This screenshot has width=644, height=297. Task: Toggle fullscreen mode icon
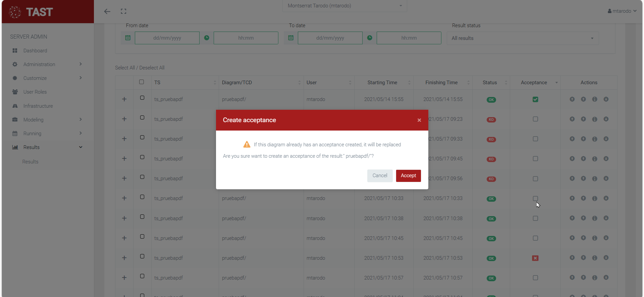(123, 11)
